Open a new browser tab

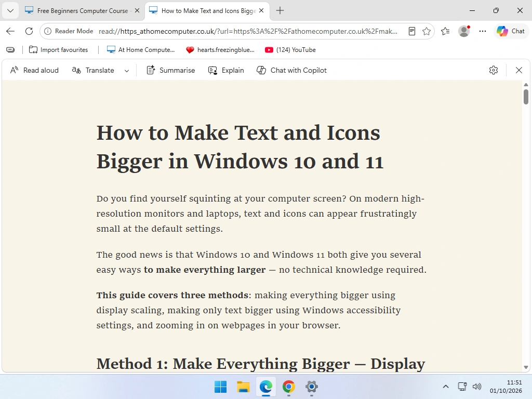280,10
